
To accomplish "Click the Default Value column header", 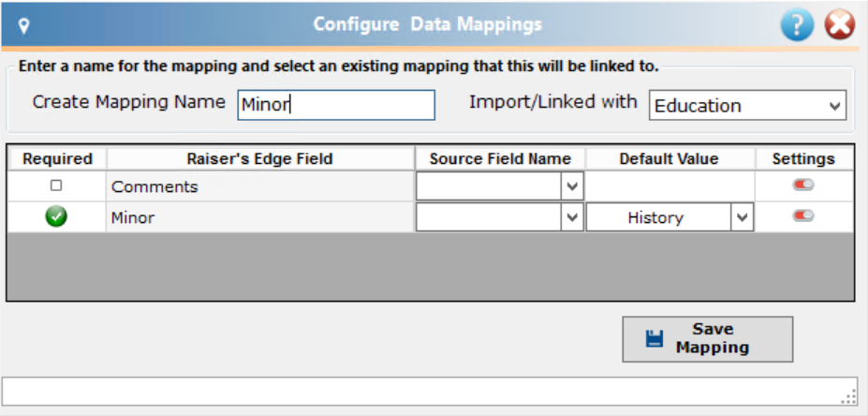I will pyautogui.click(x=669, y=159).
